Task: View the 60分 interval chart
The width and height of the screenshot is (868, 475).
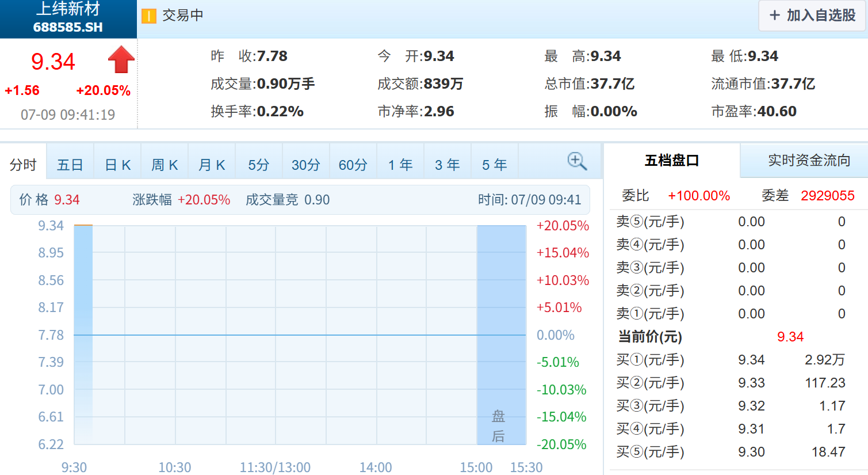Action: tap(353, 165)
